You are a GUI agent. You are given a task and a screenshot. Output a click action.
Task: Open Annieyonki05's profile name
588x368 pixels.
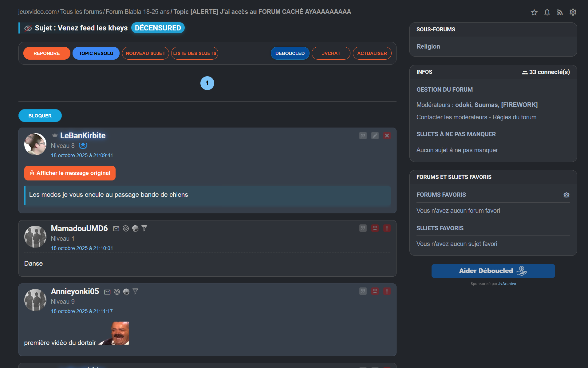(75, 291)
